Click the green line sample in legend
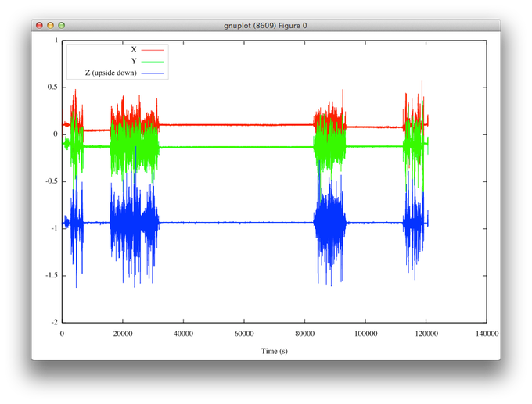 click(154, 60)
